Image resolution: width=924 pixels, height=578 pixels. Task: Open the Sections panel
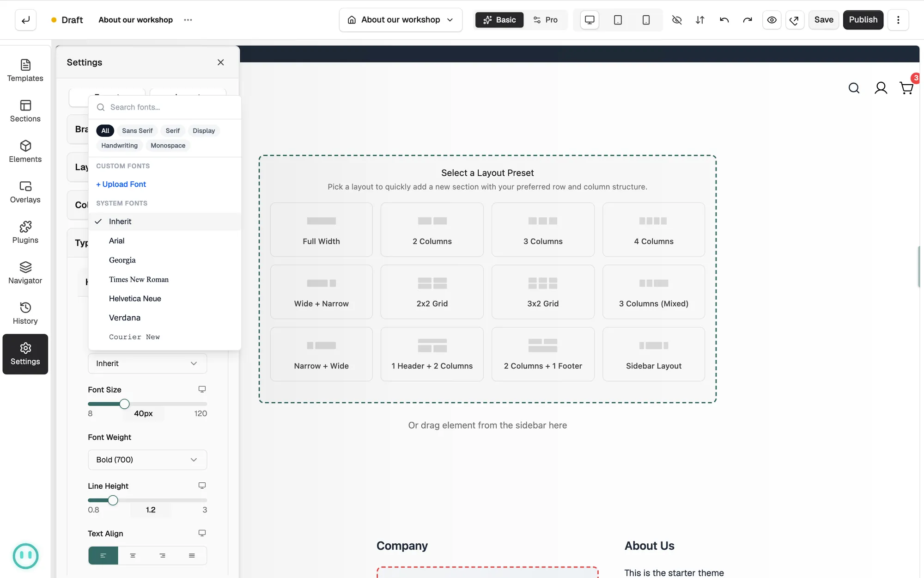click(x=25, y=111)
